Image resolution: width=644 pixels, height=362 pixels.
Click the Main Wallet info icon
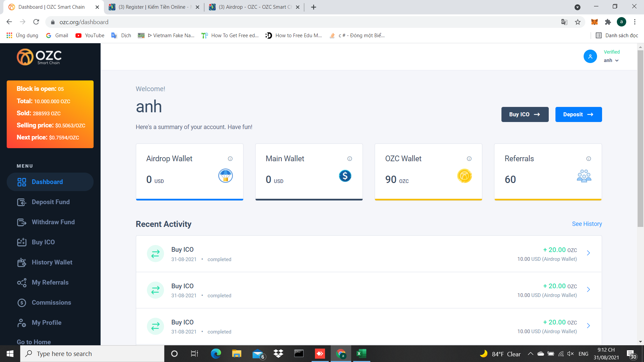click(350, 159)
